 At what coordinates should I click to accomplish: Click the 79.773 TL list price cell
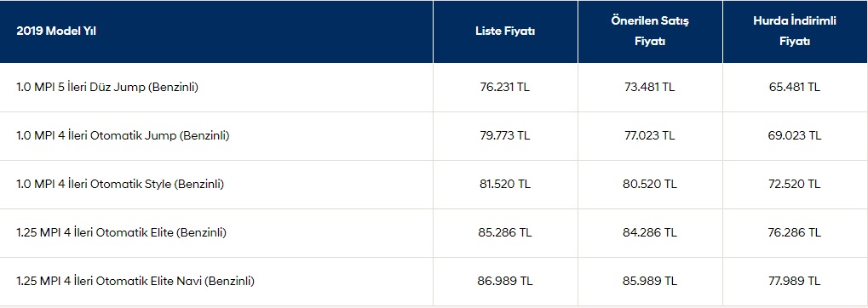[505, 135]
